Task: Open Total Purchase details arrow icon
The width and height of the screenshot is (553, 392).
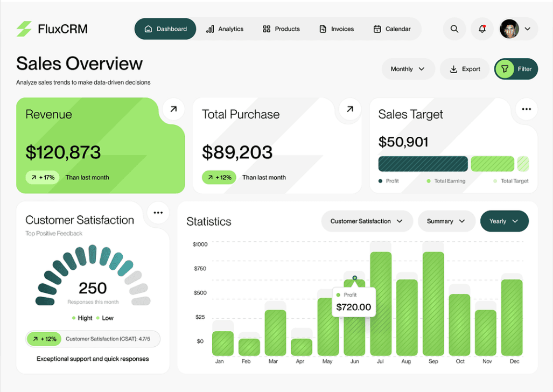Action: [x=350, y=109]
